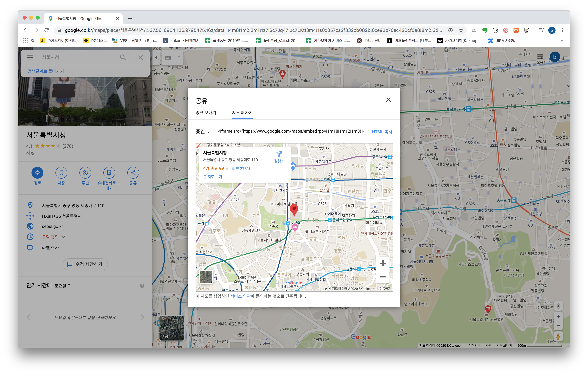Click the search magnifier icon
The image size is (588, 374).
click(123, 57)
